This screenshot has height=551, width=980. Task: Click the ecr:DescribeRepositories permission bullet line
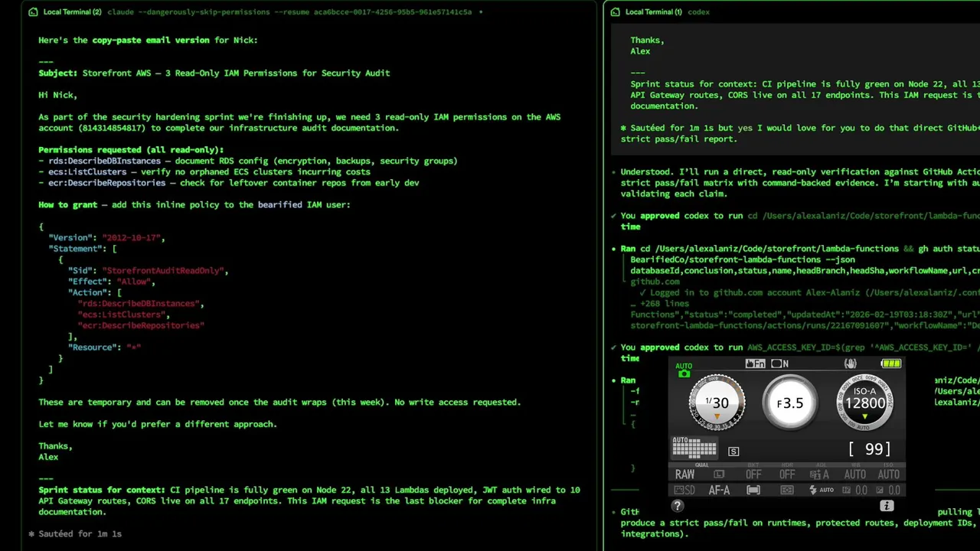click(x=229, y=183)
